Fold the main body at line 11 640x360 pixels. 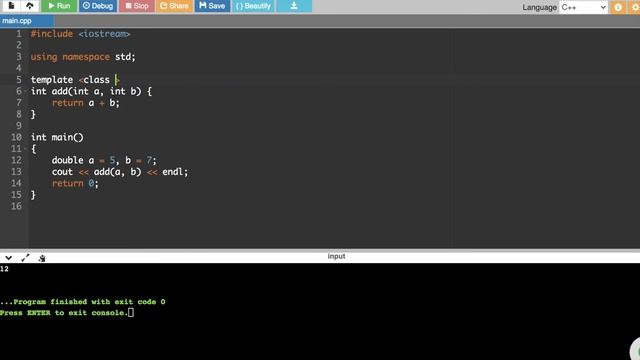click(25, 149)
